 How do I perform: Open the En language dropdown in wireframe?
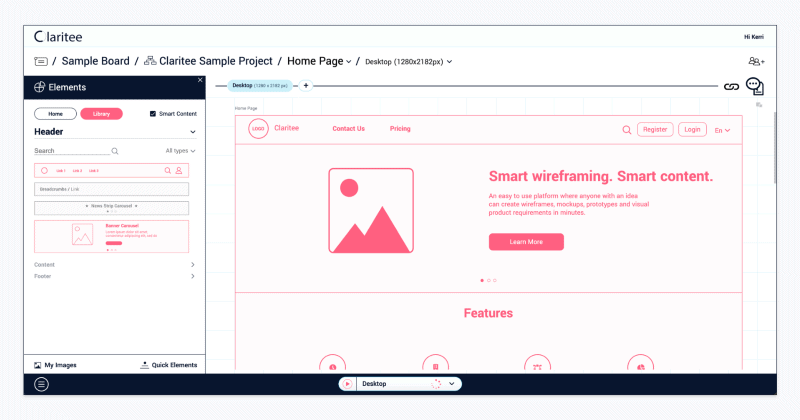[x=722, y=130]
